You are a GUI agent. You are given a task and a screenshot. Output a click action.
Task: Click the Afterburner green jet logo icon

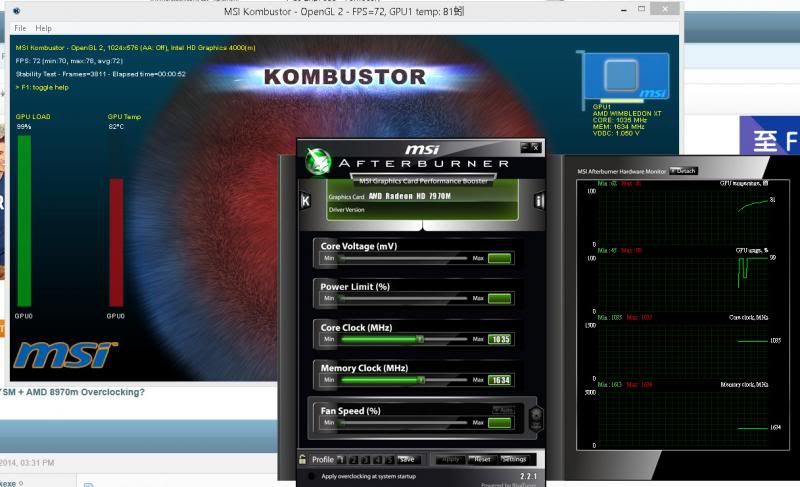pos(318,161)
